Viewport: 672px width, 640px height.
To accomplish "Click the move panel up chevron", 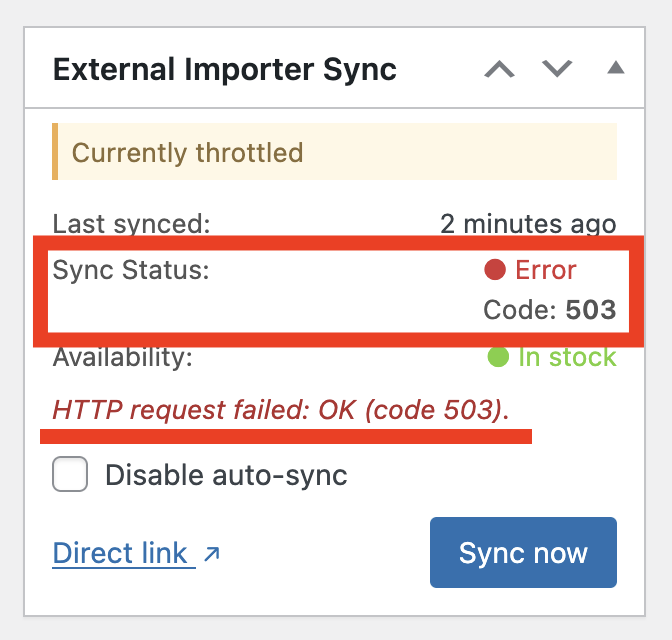I will click(x=499, y=70).
